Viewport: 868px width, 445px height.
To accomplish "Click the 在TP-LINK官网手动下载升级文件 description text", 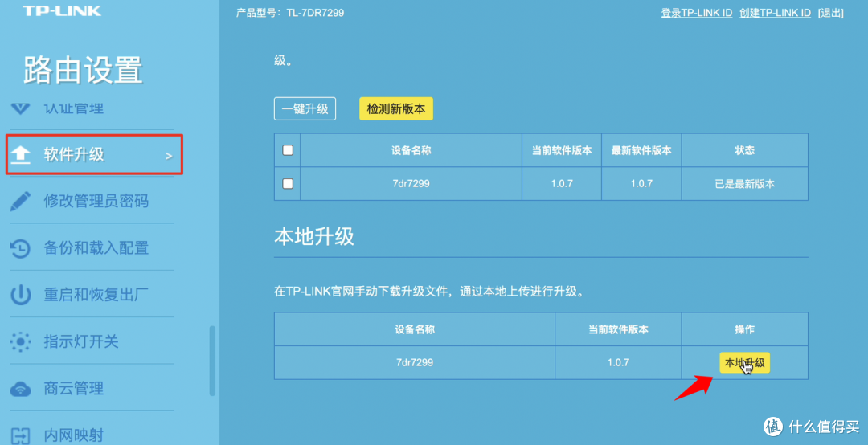I will point(429,291).
